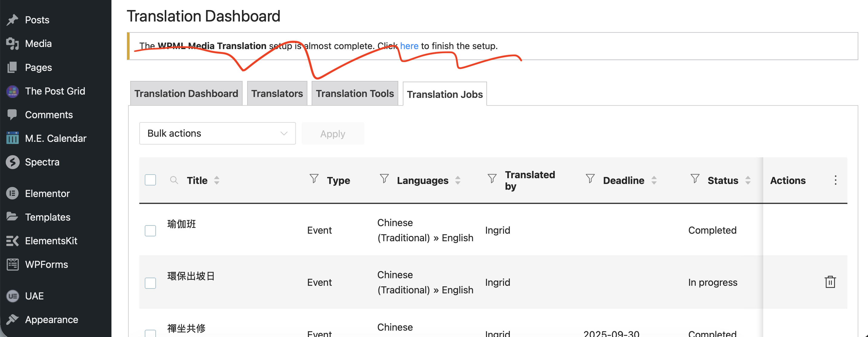Open the three-dot column options menu

point(835,180)
